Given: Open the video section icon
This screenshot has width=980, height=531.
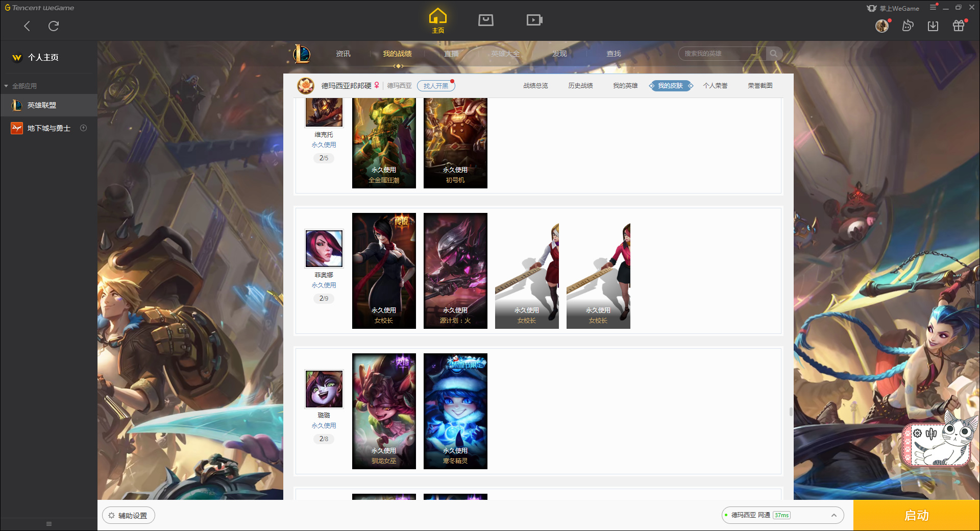Looking at the screenshot, I should click(534, 20).
